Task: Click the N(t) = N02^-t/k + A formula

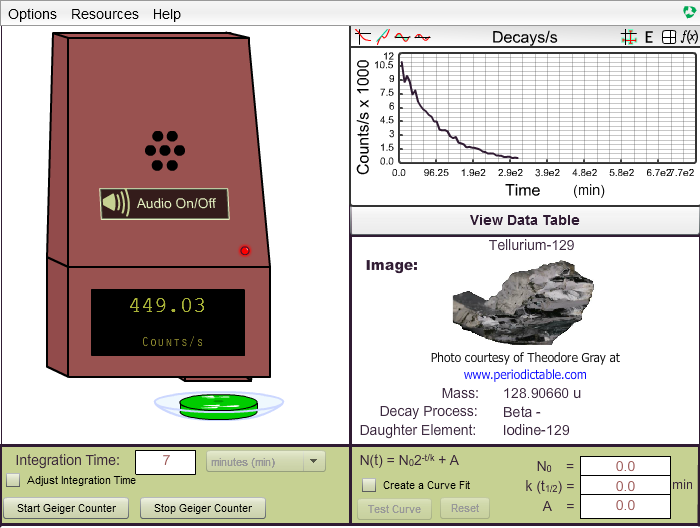Action: pyautogui.click(x=409, y=460)
